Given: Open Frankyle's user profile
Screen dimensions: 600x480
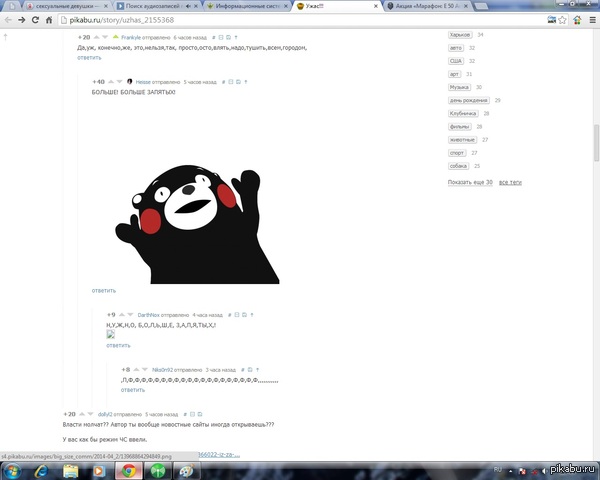Looking at the screenshot, I should (131, 38).
